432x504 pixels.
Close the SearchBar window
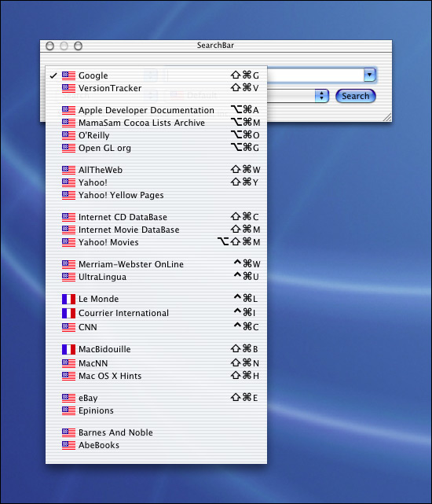tap(49, 46)
